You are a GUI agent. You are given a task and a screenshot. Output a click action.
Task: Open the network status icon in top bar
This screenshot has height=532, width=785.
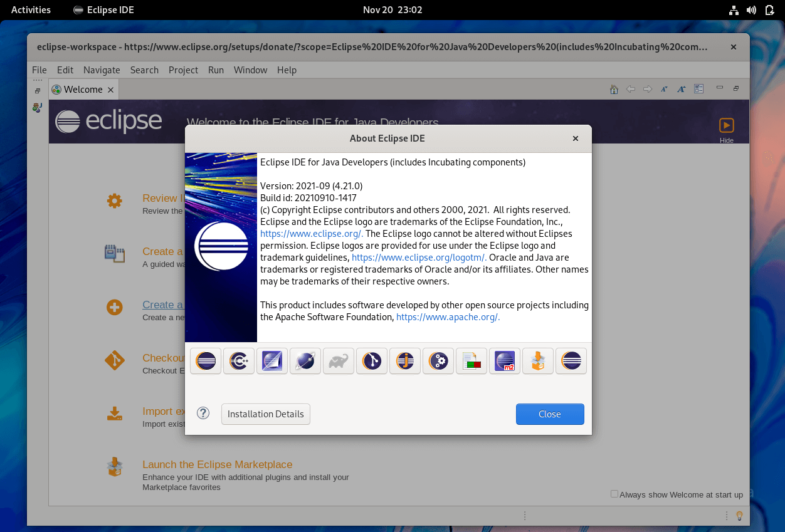[734, 10]
